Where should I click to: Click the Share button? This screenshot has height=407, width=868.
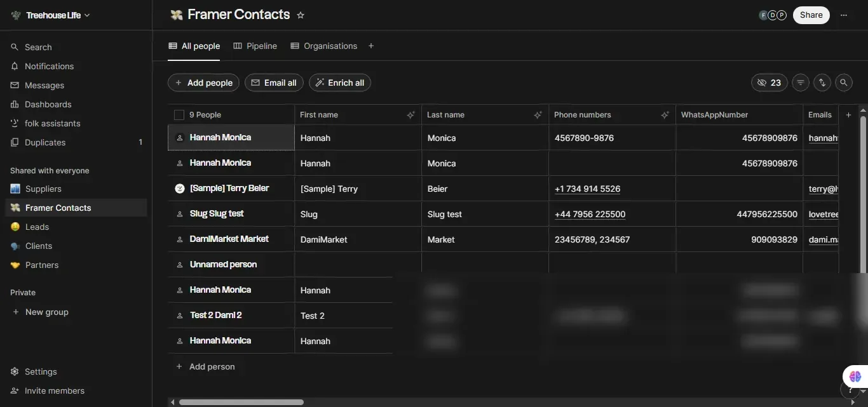coord(811,15)
